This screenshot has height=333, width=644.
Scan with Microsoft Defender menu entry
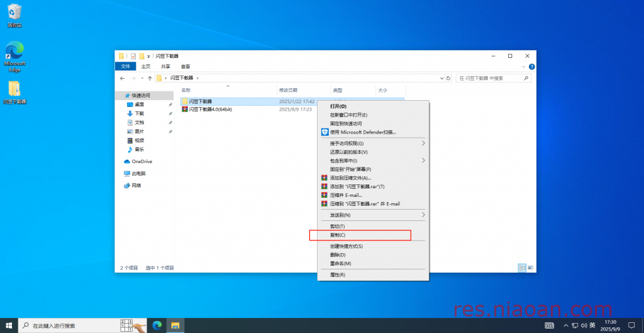click(x=373, y=132)
